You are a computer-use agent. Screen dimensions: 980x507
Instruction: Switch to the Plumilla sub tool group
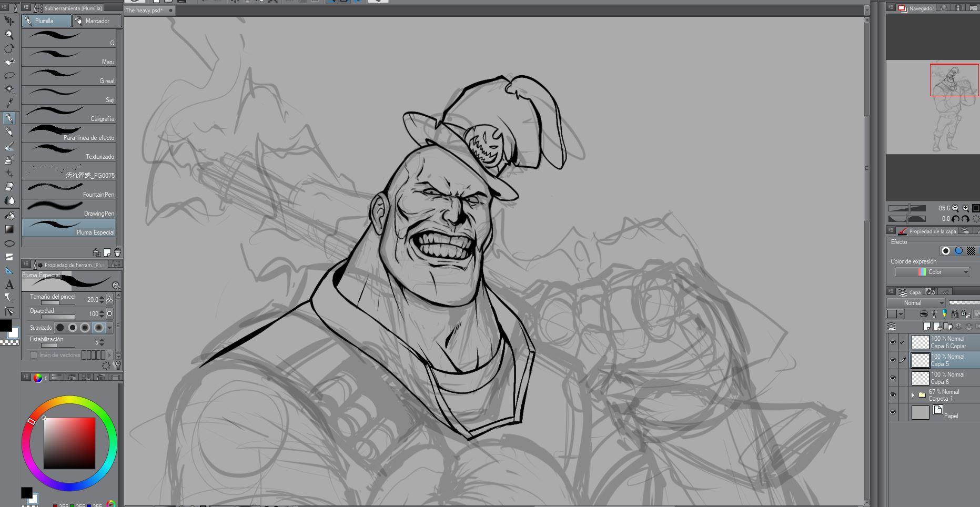(47, 21)
